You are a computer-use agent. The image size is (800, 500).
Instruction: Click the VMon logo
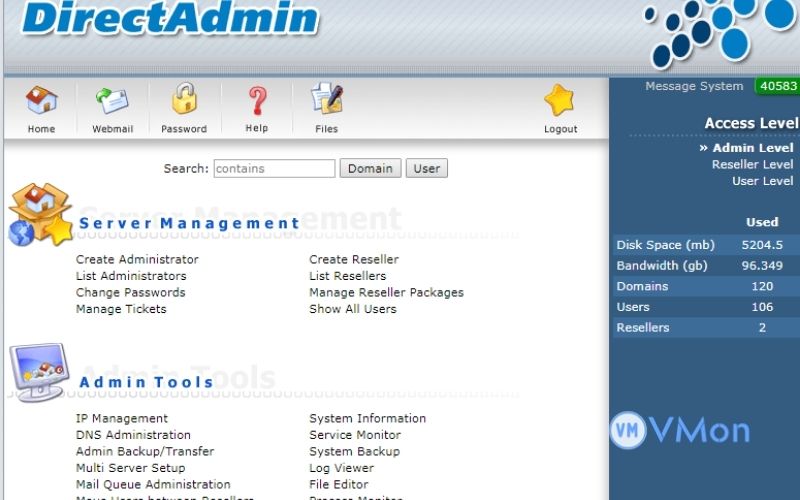(680, 430)
